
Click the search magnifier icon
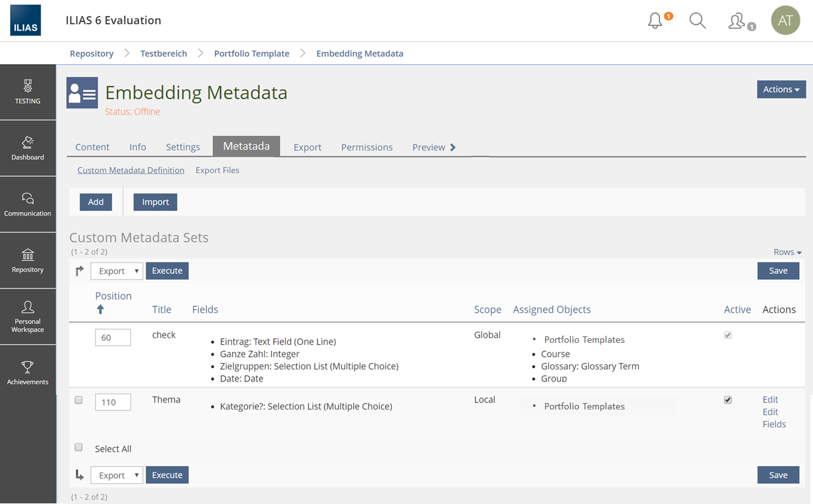[x=697, y=21]
